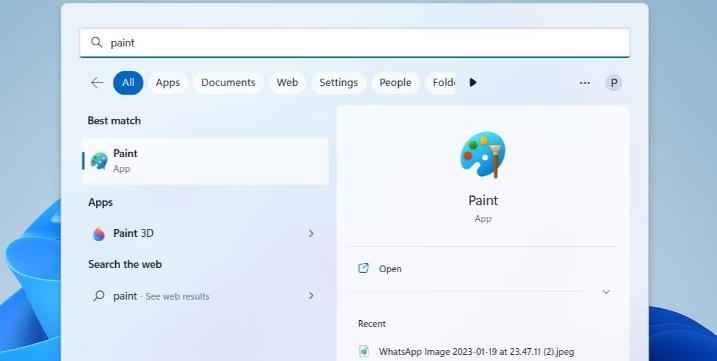Click the web search magnifier next to paint

click(x=98, y=296)
